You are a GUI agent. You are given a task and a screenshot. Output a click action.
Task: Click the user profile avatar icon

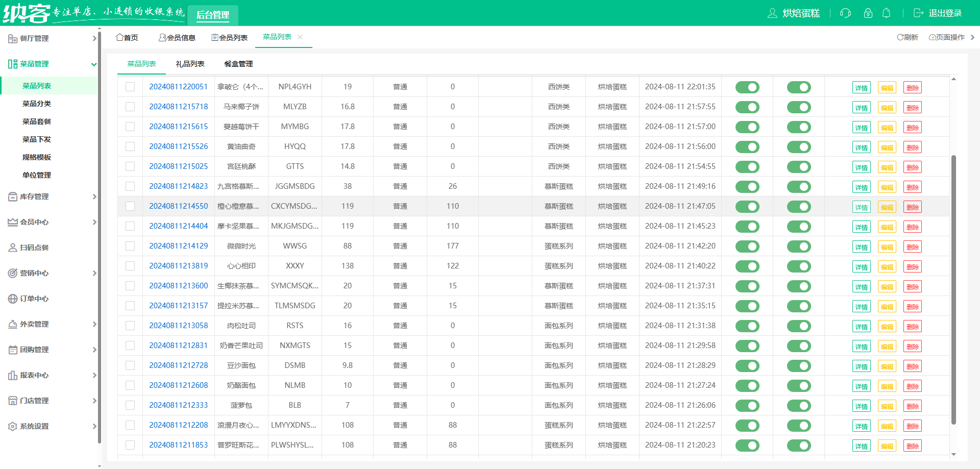(772, 13)
